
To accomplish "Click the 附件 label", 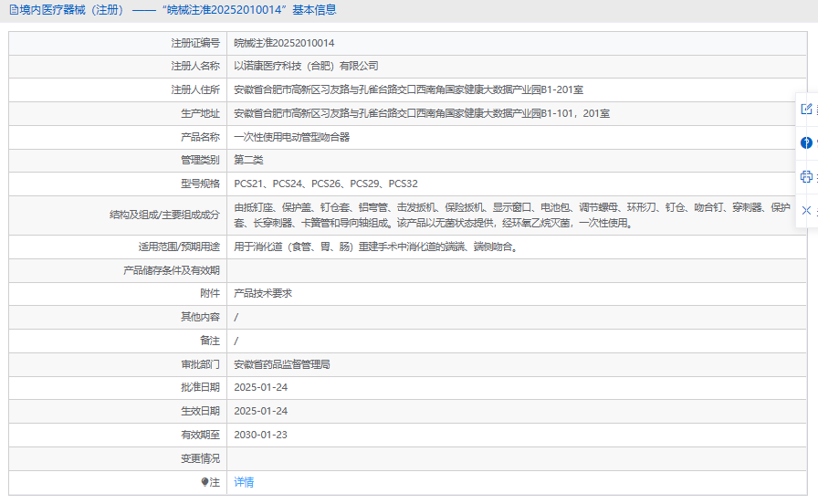I will 210,293.
